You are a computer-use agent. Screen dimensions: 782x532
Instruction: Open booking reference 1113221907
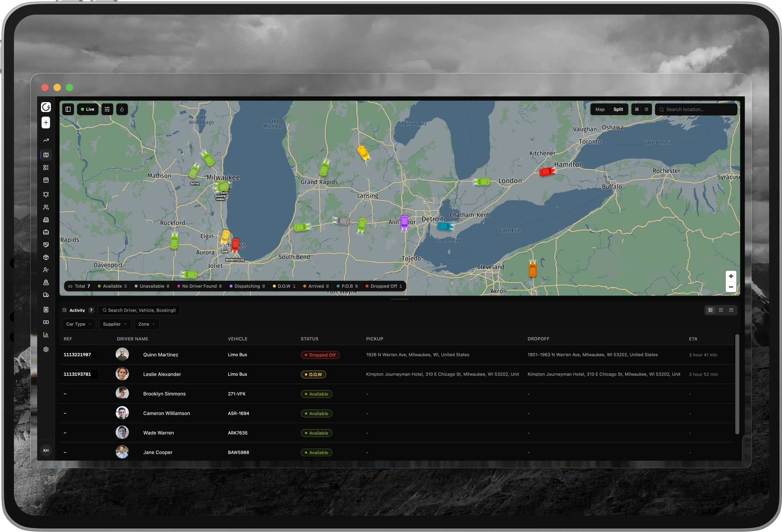tap(78, 355)
